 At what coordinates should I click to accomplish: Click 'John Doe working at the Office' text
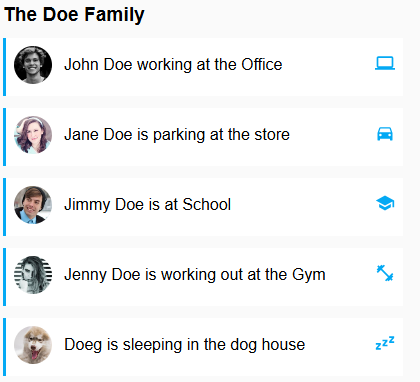(173, 64)
